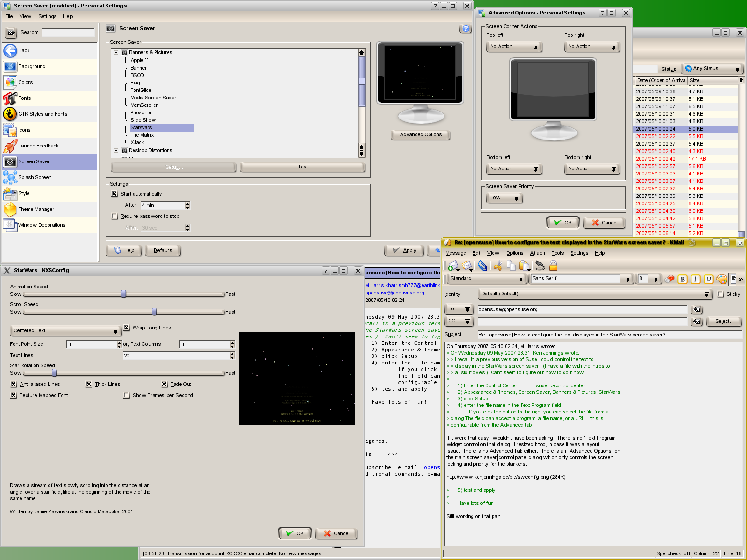Select The Matrix in screen saver list
Viewport: 747px width, 560px height.
142,135
